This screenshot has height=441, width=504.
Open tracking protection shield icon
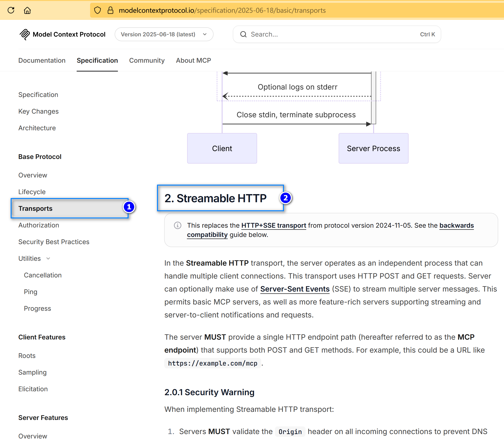point(98,10)
